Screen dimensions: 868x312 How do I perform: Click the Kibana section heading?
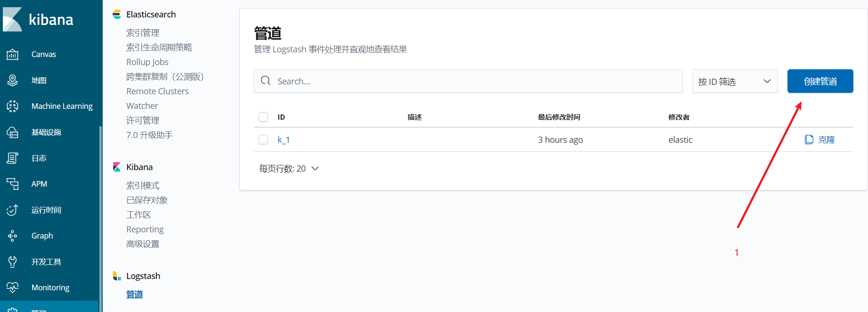(139, 167)
